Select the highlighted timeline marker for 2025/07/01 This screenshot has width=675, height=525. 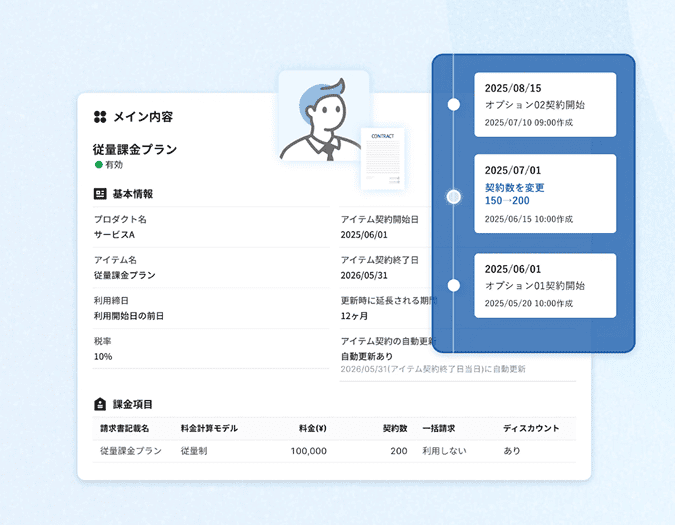[x=454, y=196]
